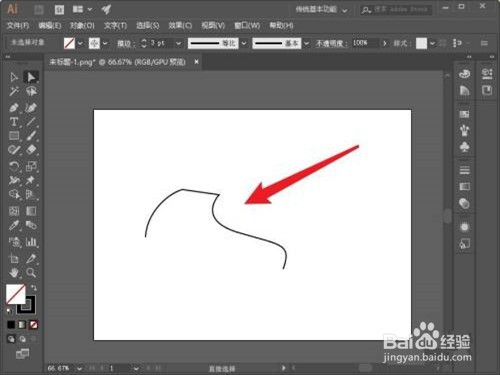
Task: Set paint mode to solid Color
Action: click(11, 325)
